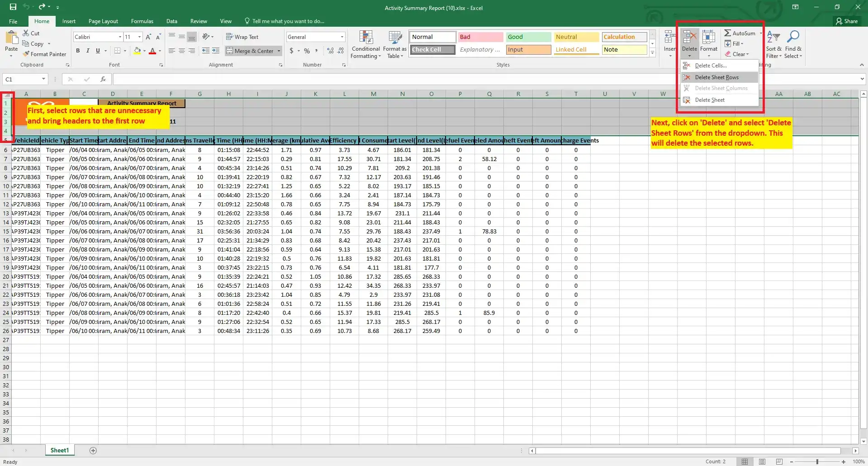Toggle bold formatting
The width and height of the screenshot is (868, 466).
point(77,51)
